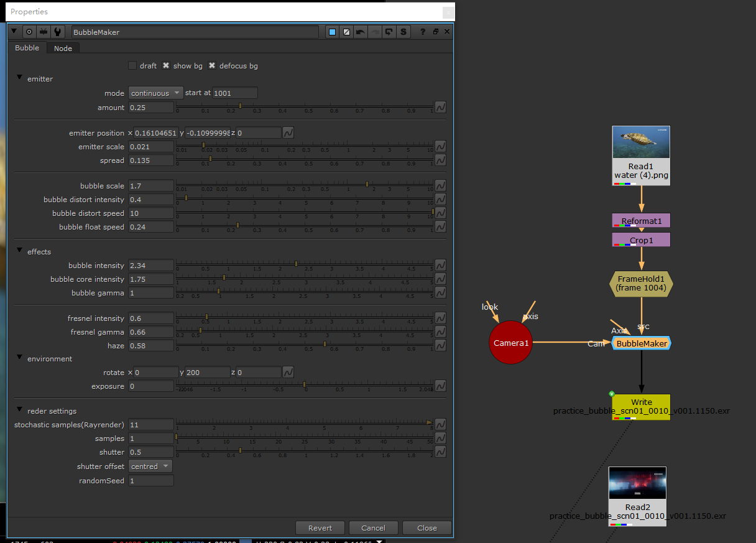This screenshot has width=756, height=543.
Task: Enable the draft checkbox
Action: (x=132, y=66)
